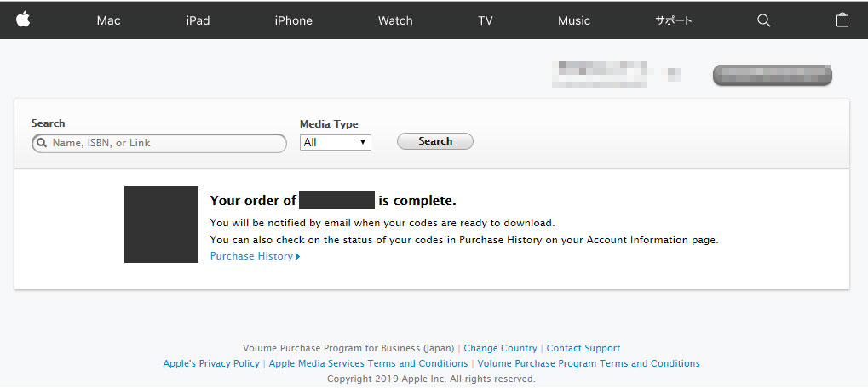Open Apple's Privacy Policy link
The height and width of the screenshot is (388, 868).
211,363
